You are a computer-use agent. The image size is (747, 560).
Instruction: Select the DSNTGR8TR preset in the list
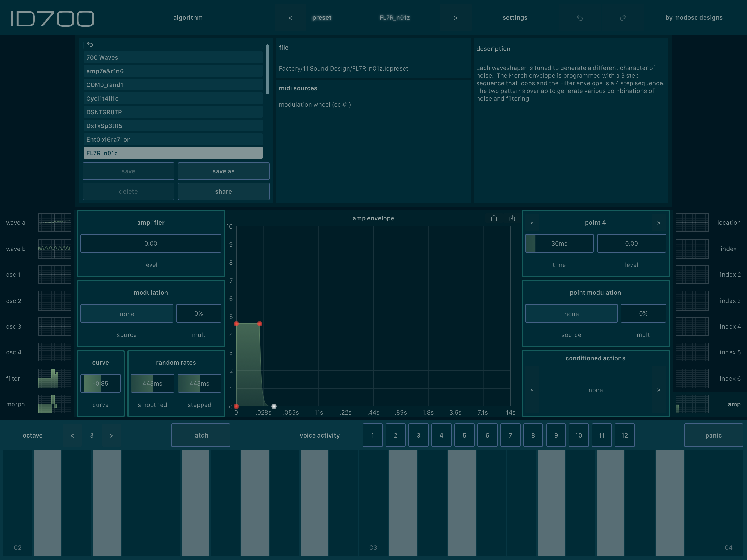(x=173, y=112)
